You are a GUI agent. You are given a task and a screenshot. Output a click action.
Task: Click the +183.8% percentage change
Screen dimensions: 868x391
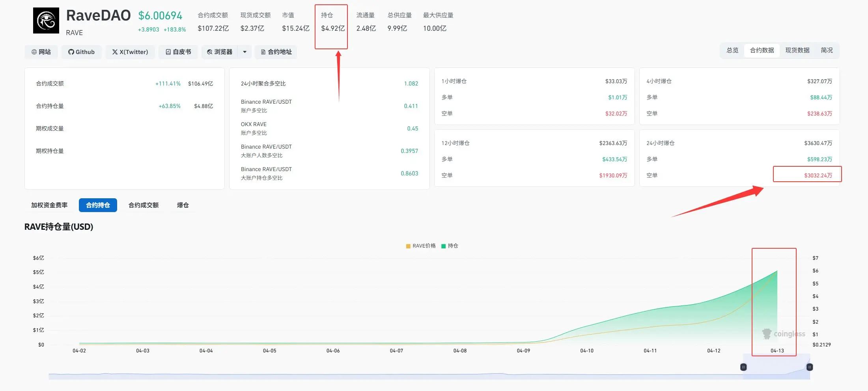175,30
